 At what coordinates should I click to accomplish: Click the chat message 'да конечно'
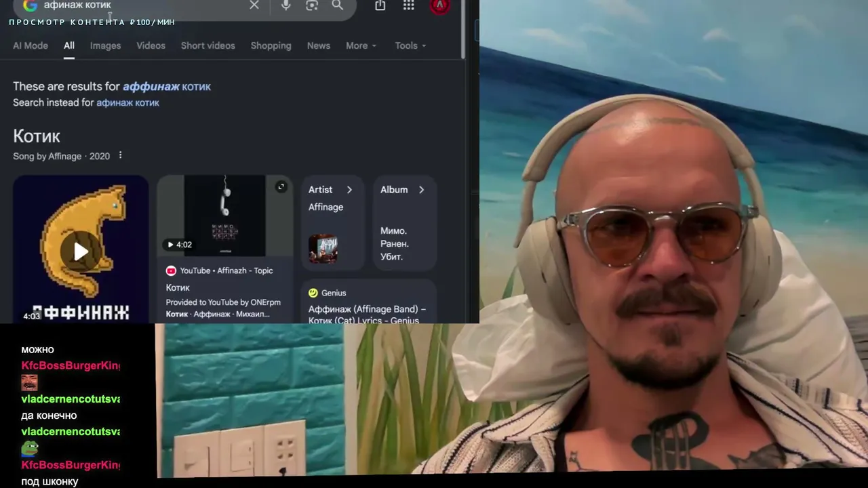pyautogui.click(x=49, y=415)
